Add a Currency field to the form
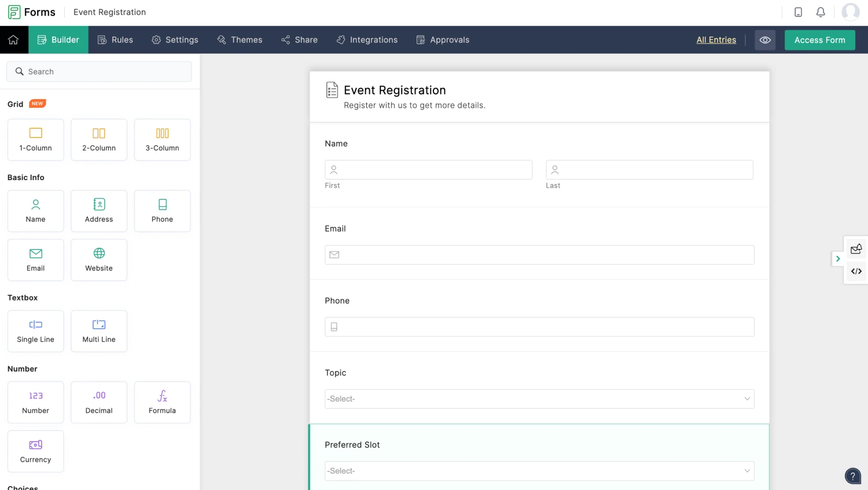The image size is (868, 490). pyautogui.click(x=35, y=451)
